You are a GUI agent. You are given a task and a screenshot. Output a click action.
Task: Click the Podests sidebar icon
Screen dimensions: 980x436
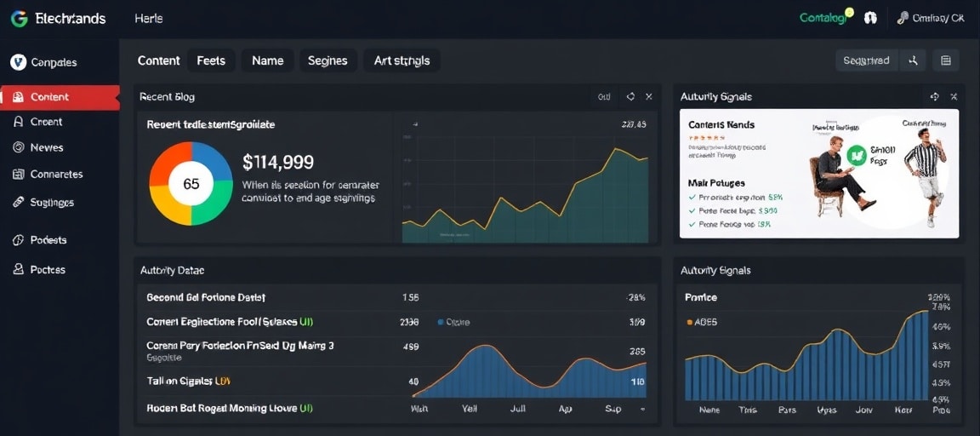click(x=18, y=240)
